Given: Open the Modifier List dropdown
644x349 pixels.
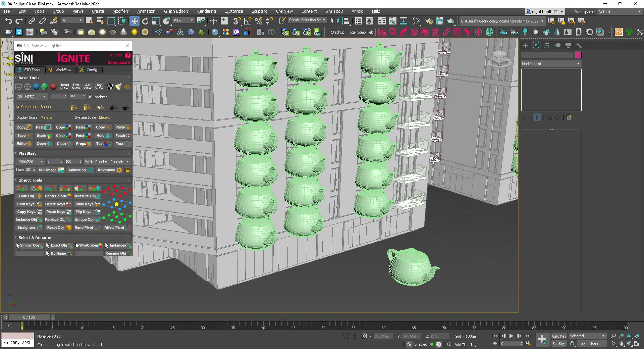Looking at the screenshot, I should [x=551, y=64].
